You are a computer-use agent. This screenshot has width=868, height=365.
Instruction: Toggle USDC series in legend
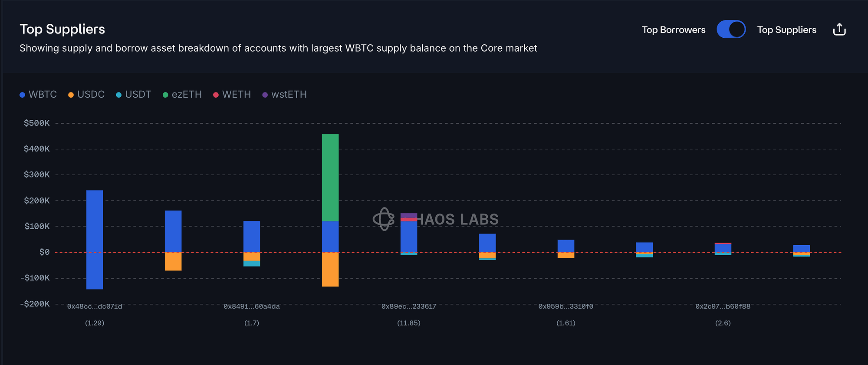[x=86, y=95]
